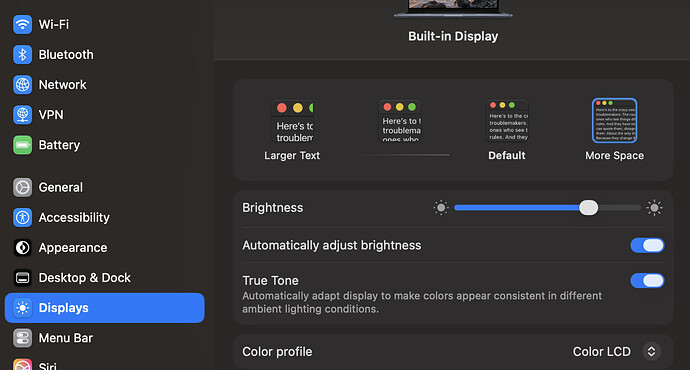The width and height of the screenshot is (690, 370).
Task: Choose the Default resolution thumbnail
Action: (507, 121)
